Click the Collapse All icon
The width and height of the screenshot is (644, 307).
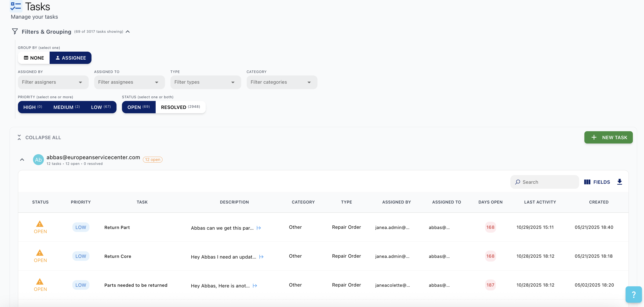19,137
